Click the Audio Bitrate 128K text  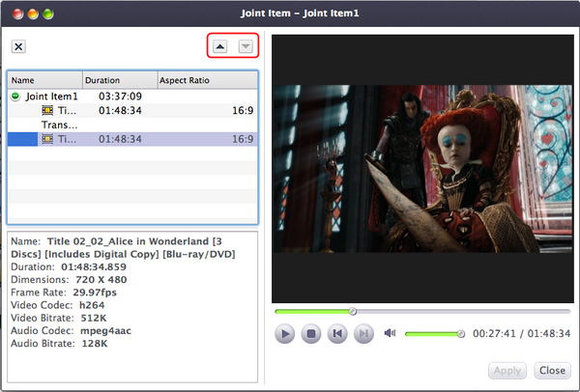[59, 344]
